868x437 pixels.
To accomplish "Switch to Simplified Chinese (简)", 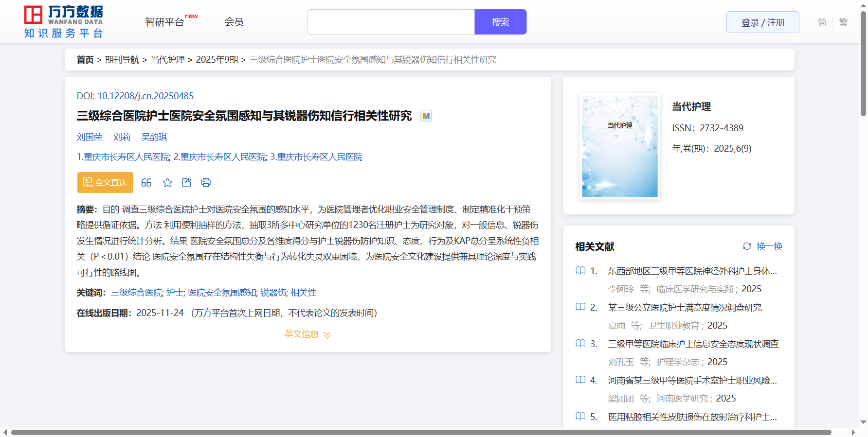I will pos(822,22).
